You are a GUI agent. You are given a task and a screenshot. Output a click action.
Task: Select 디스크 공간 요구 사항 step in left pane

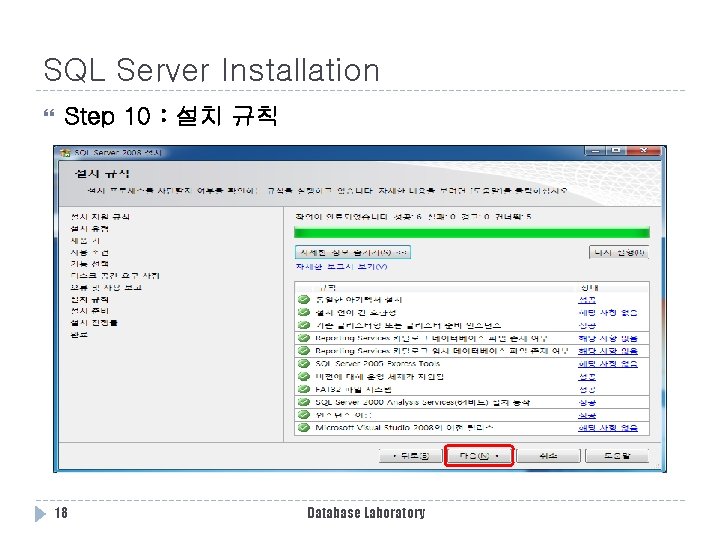pos(115,276)
